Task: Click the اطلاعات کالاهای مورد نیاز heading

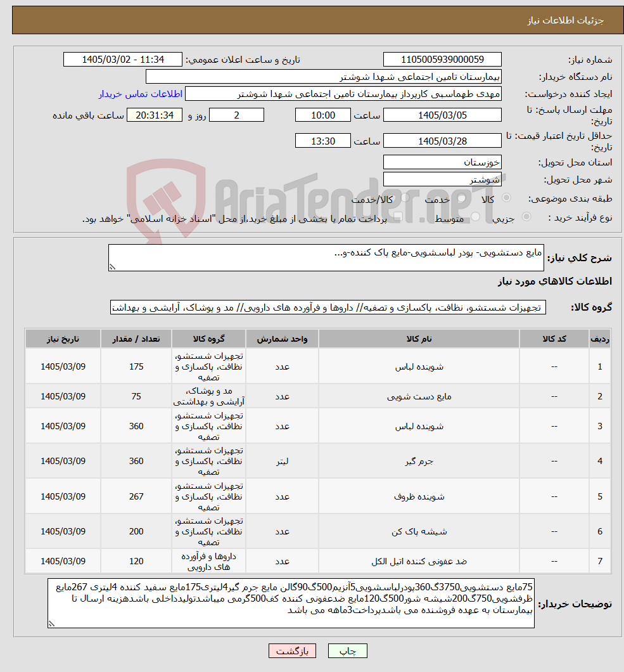Action: point(554,281)
